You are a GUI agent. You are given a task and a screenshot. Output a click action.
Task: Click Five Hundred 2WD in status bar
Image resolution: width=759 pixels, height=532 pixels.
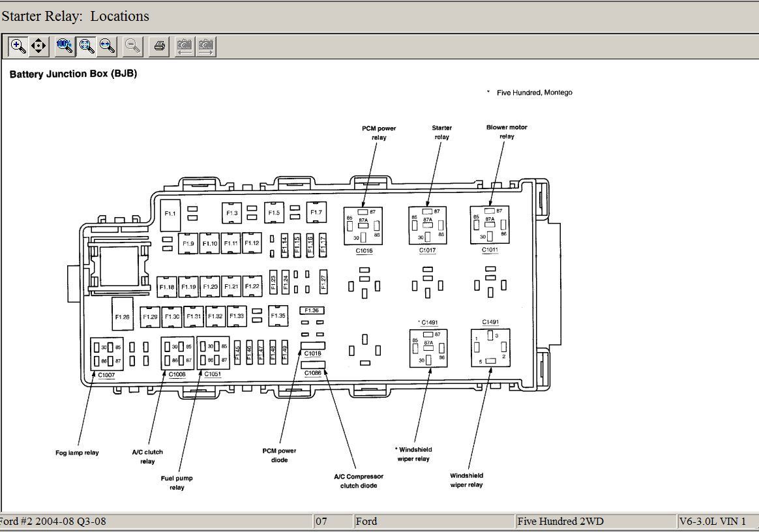pyautogui.click(x=560, y=521)
